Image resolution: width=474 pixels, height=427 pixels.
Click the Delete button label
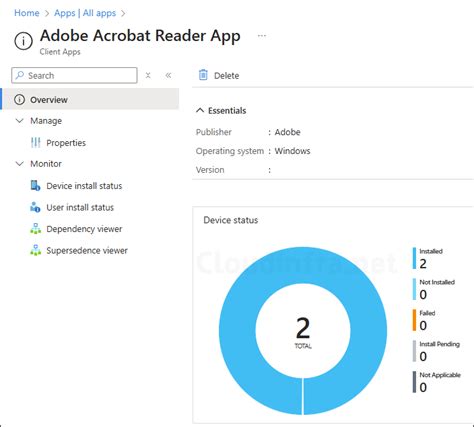click(226, 76)
